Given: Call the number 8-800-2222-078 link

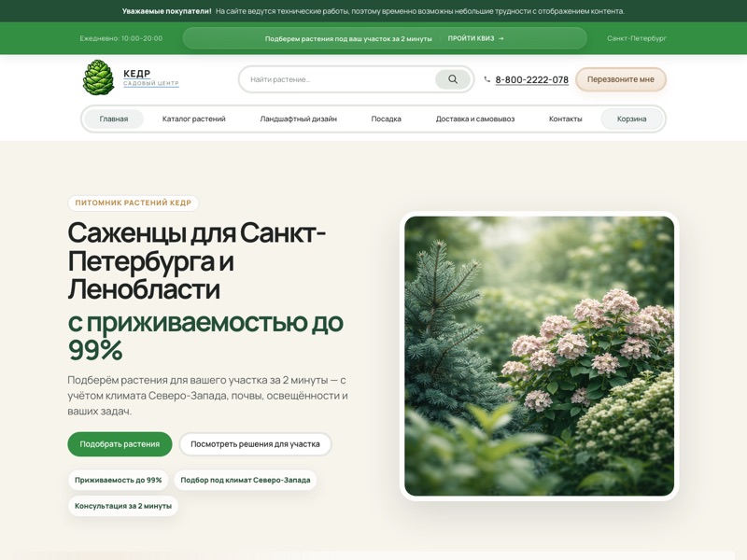Looking at the screenshot, I should click(x=531, y=80).
